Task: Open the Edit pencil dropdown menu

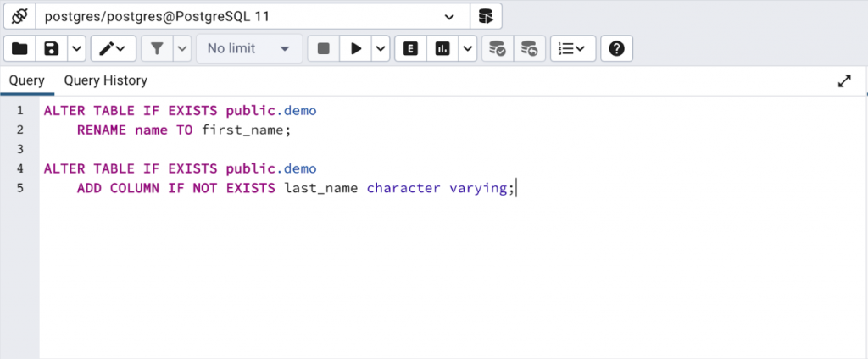Action: [112, 49]
